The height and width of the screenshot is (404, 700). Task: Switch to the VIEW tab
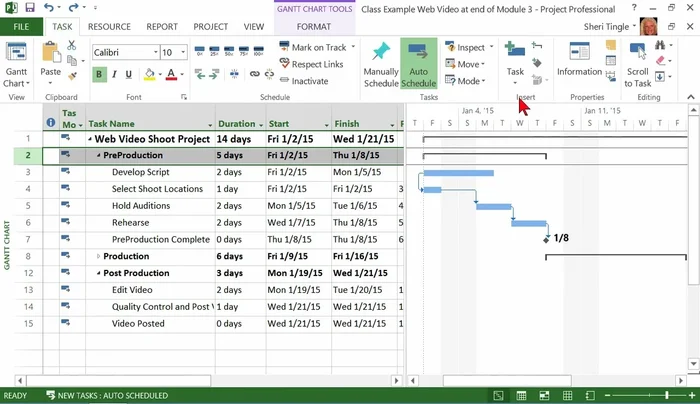point(254,27)
